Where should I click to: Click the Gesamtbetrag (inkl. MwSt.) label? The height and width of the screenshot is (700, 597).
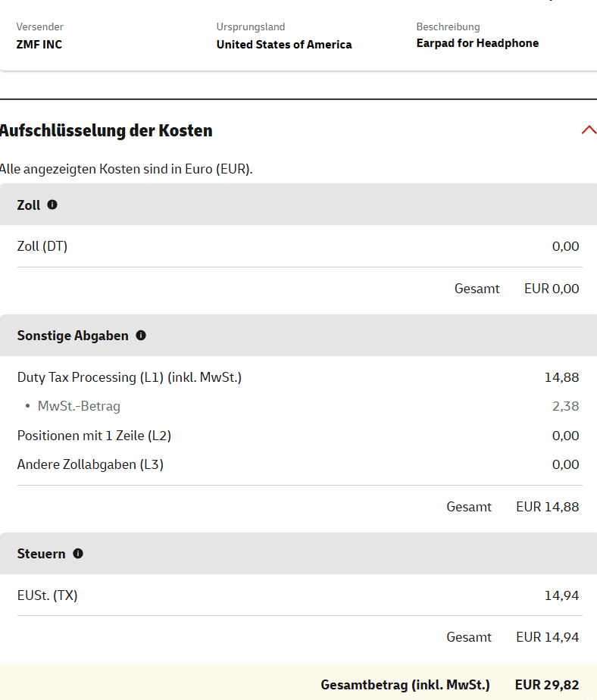pos(405,685)
